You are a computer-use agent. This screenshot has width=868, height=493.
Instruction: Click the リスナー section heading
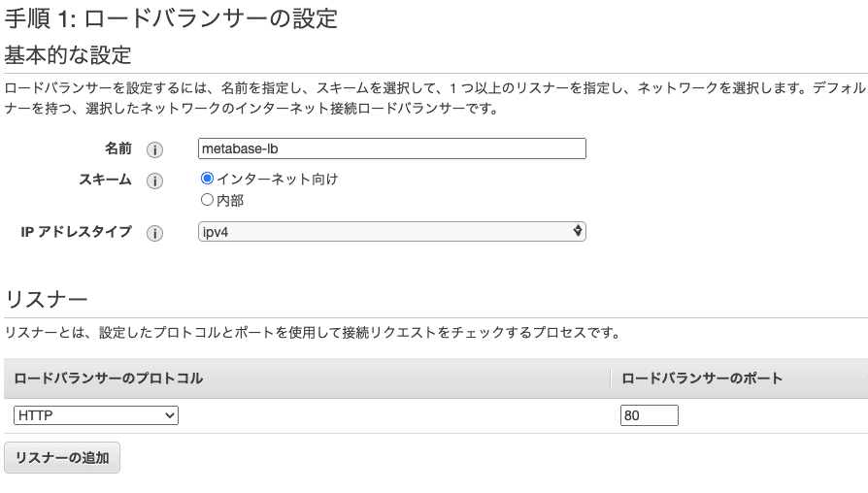[47, 299]
